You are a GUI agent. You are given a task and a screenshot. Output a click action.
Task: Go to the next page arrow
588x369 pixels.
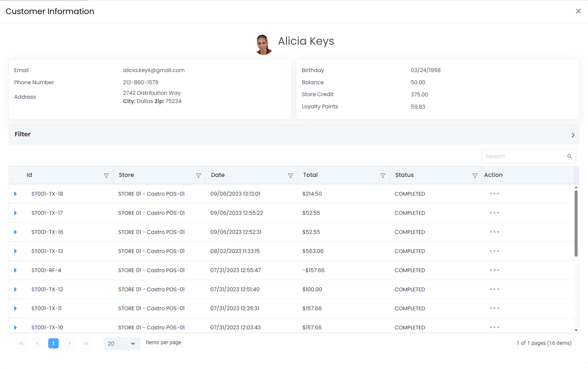point(69,343)
